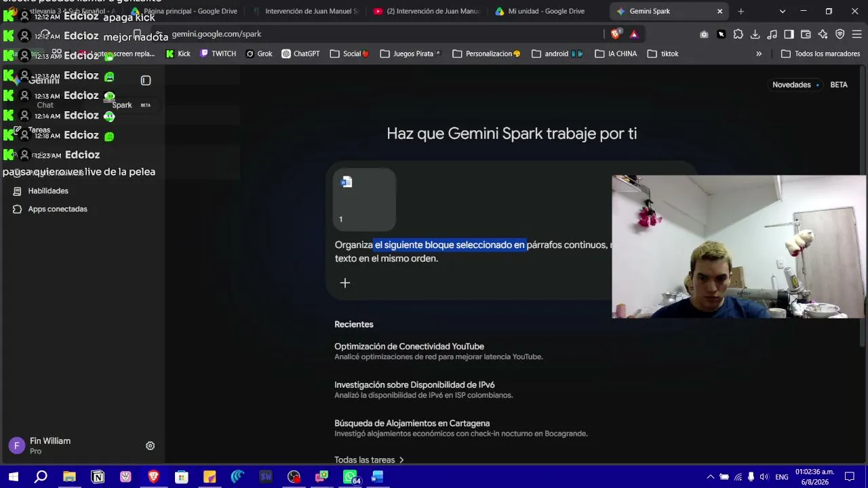Click the Brave browser taskbar icon
Viewport: 868px width, 488px height.
click(153, 476)
